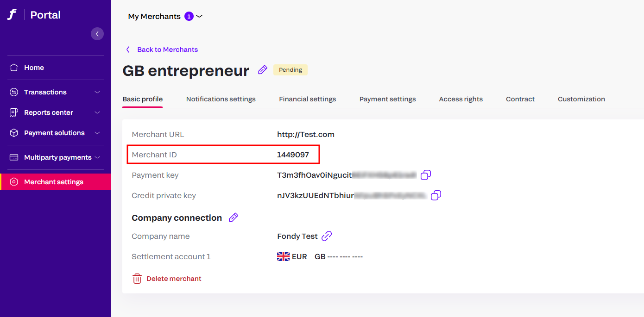Switch to the Notifications settings tab
This screenshot has width=644, height=317.
tap(221, 99)
